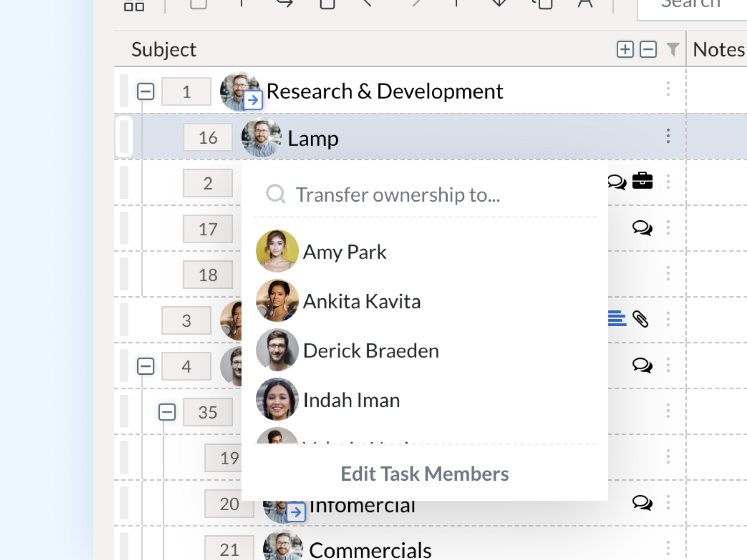
Task: Choose Derick Braeden from the member list
Action: 371,350
